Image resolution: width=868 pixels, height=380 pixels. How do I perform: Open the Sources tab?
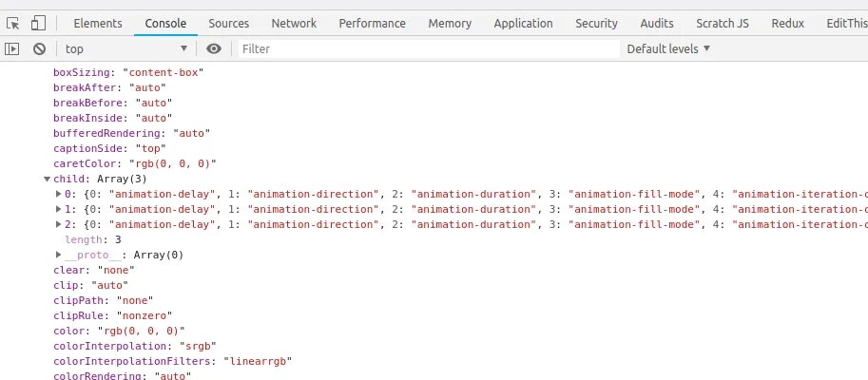[228, 23]
